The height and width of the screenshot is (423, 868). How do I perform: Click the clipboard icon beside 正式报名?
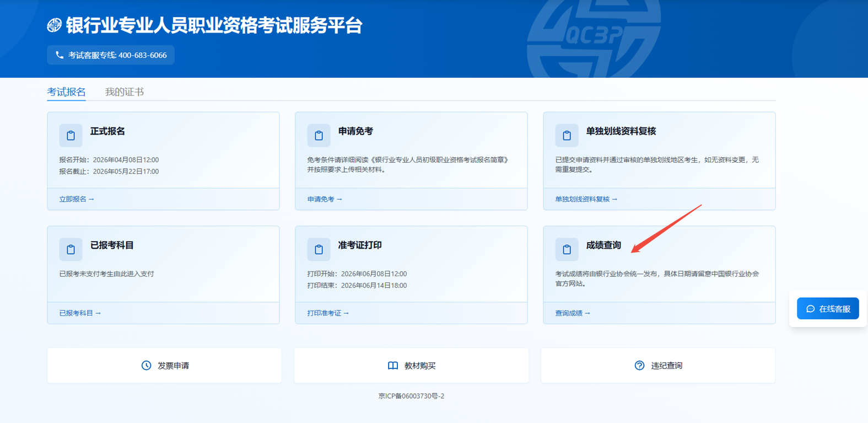71,136
